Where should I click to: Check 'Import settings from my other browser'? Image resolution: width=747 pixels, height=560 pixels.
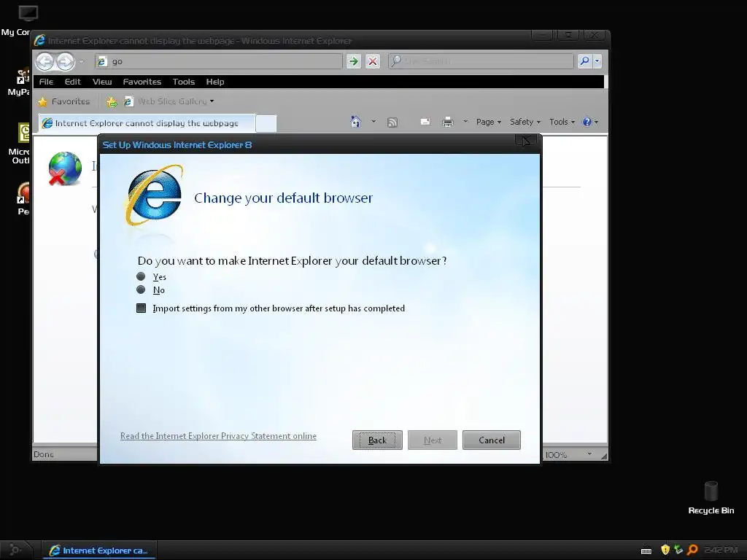coord(141,308)
